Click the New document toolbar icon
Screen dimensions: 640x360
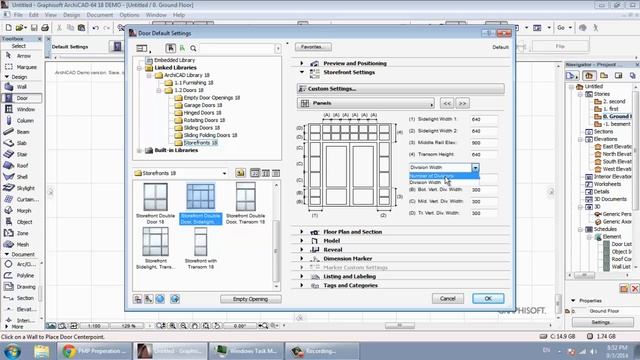click(8, 28)
